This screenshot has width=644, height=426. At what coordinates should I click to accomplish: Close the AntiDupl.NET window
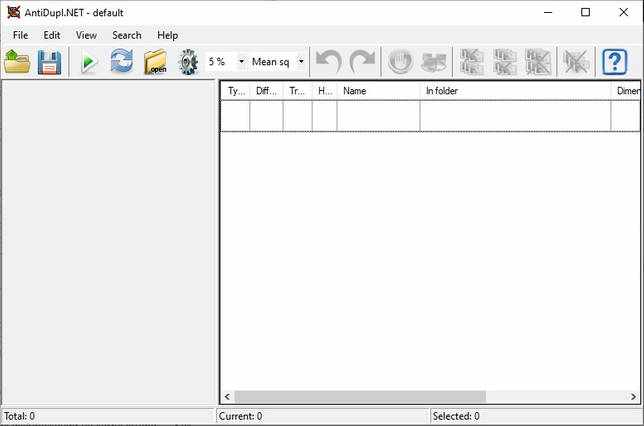623,12
